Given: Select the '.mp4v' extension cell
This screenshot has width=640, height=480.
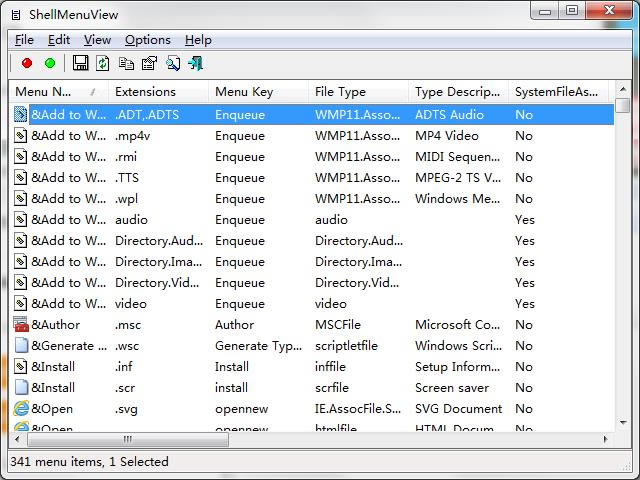Looking at the screenshot, I should (x=133, y=136).
